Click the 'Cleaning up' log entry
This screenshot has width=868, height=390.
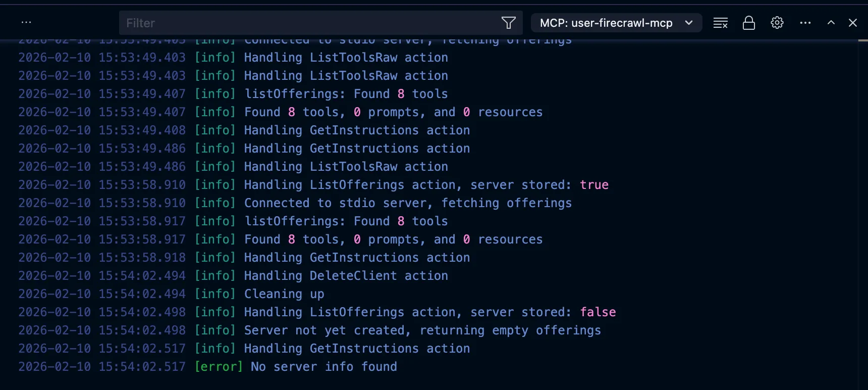pyautogui.click(x=284, y=294)
